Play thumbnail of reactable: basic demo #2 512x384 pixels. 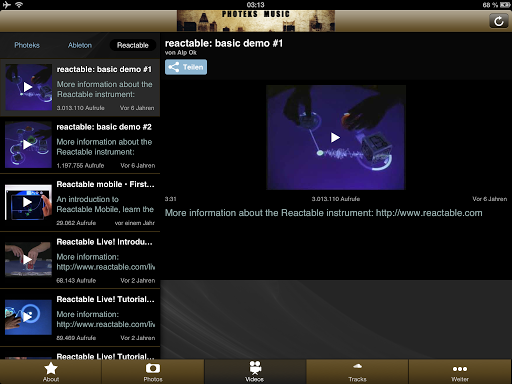[28, 145]
